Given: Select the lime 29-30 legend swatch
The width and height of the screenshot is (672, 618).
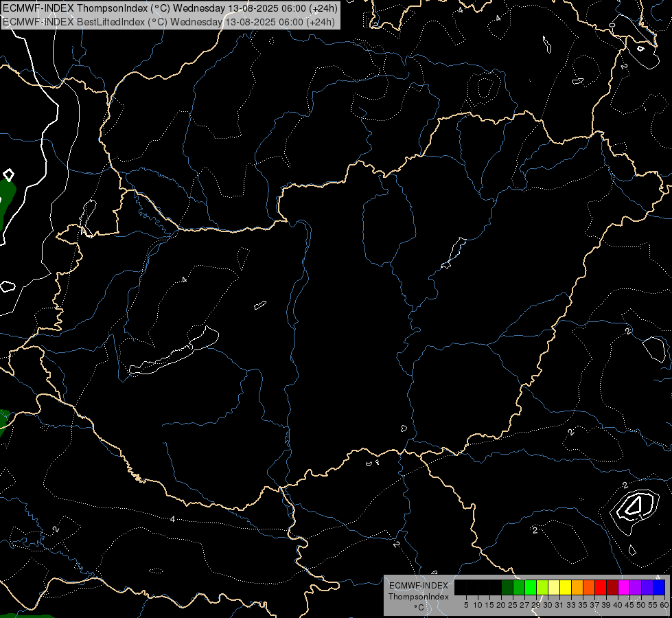Looking at the screenshot, I should (x=542, y=587).
